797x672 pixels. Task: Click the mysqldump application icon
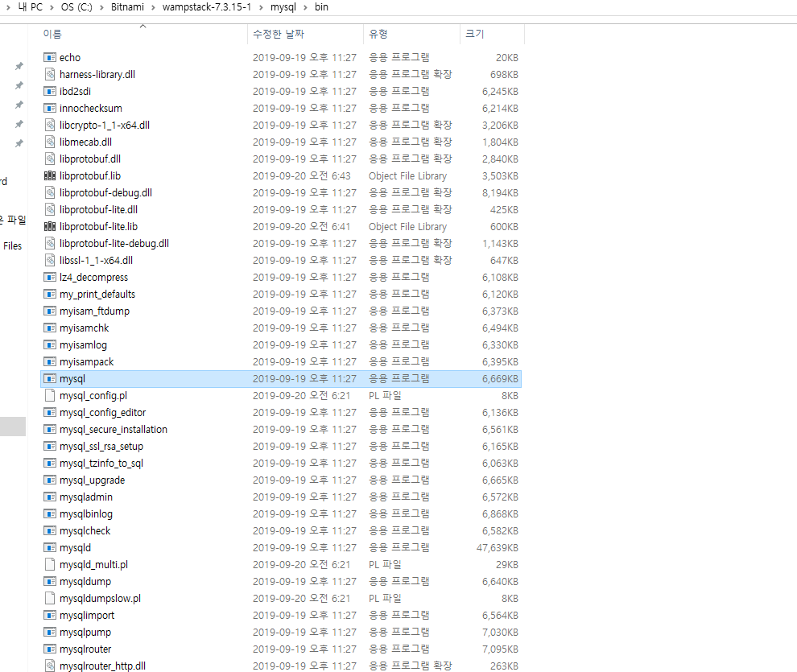50,582
